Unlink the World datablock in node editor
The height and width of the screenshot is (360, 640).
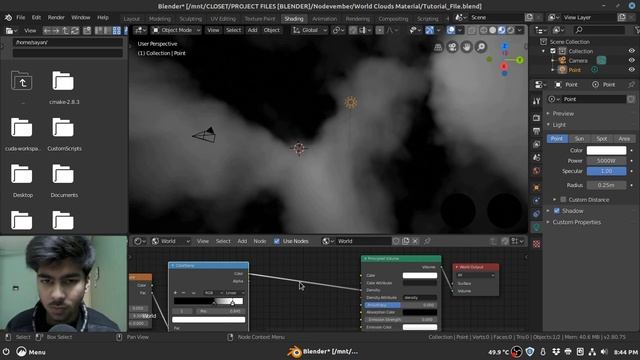415,241
